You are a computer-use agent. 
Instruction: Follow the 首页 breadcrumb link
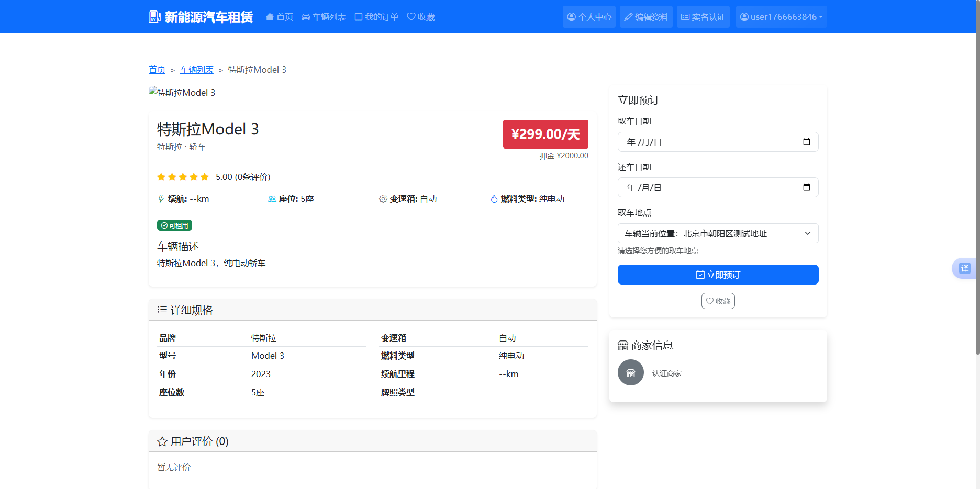157,70
